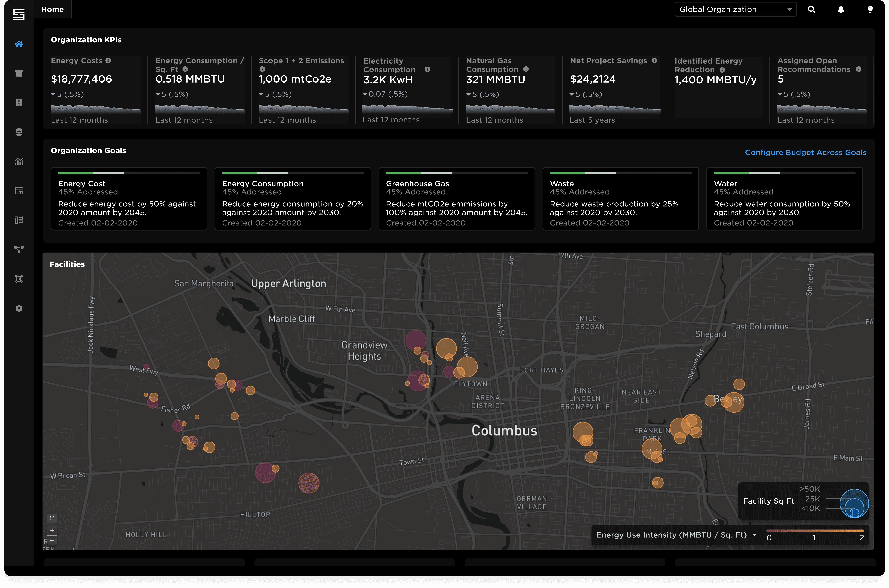Click the lightbulb tips icon
This screenshot has height=588, width=889.
point(870,9)
